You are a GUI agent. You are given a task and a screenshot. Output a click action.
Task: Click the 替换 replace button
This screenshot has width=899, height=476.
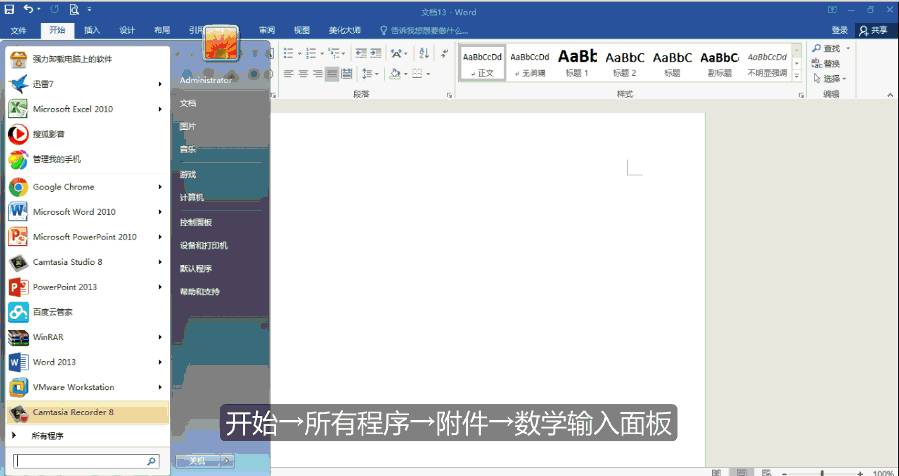click(x=826, y=64)
